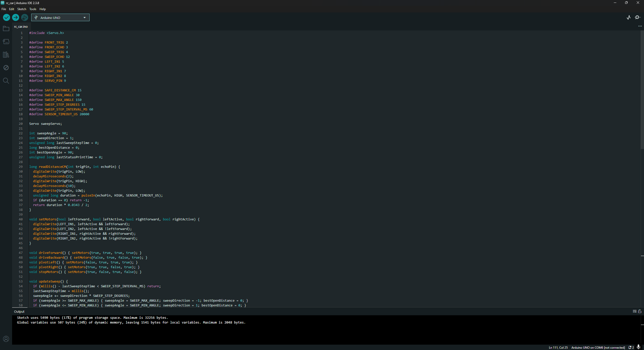644x350 pixels.
Task: Open the Sketch menu
Action: click(22, 9)
